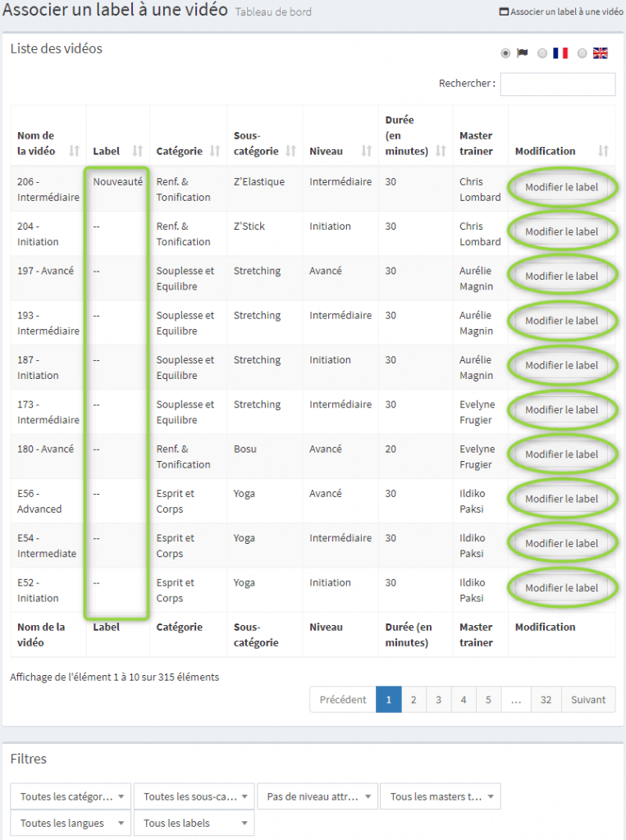
Task: Select the UK flag radio button
Action: click(583, 53)
